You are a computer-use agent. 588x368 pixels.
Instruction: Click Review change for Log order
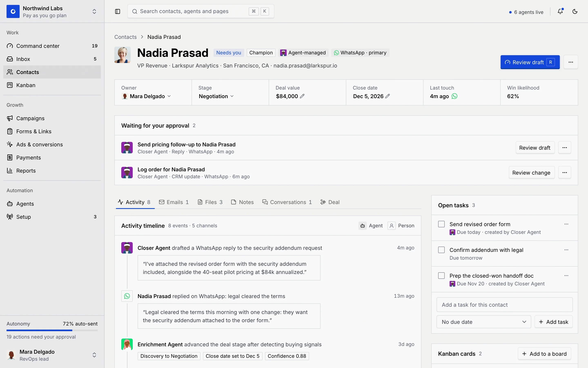pyautogui.click(x=531, y=173)
